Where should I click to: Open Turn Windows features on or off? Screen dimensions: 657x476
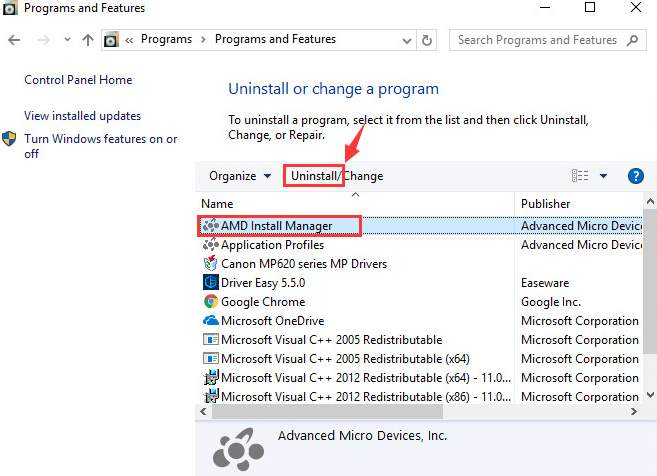101,146
